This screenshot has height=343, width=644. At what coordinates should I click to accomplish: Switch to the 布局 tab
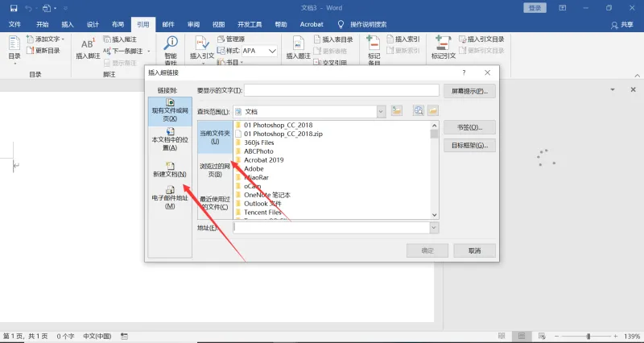click(118, 24)
